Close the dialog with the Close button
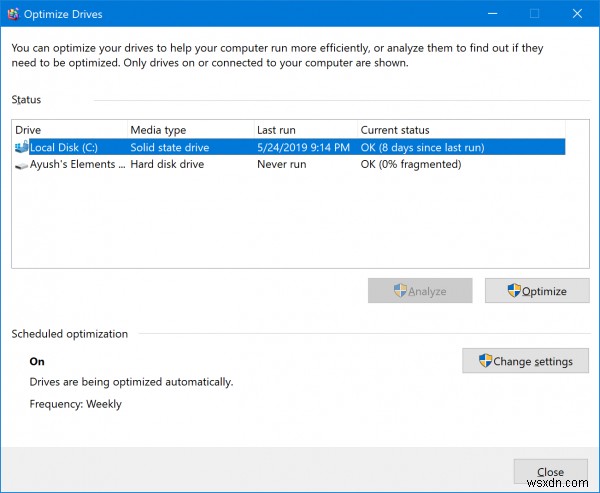 pos(550,472)
